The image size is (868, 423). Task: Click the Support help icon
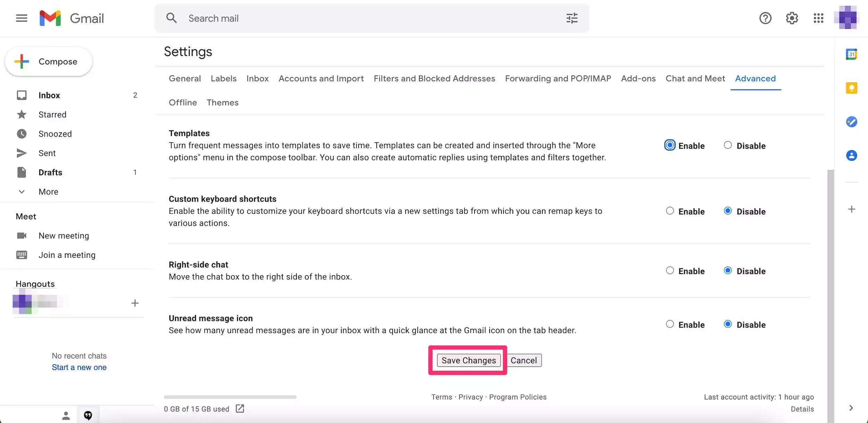[765, 18]
